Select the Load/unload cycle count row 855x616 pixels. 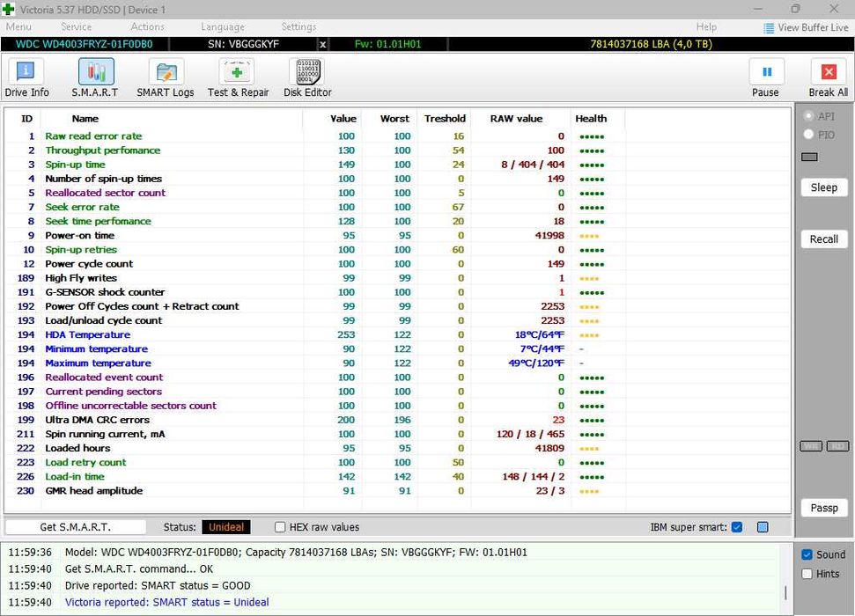tap(397, 320)
